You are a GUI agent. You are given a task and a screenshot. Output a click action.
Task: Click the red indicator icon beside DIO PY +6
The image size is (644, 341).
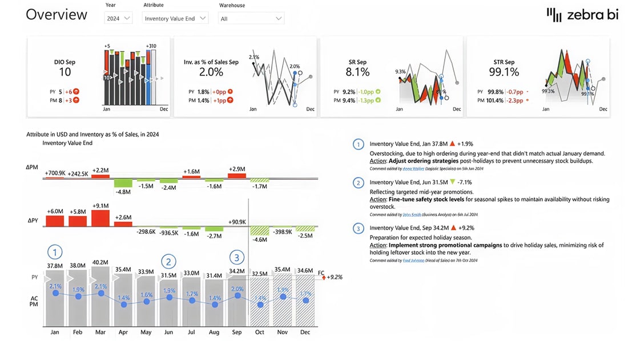pos(76,91)
